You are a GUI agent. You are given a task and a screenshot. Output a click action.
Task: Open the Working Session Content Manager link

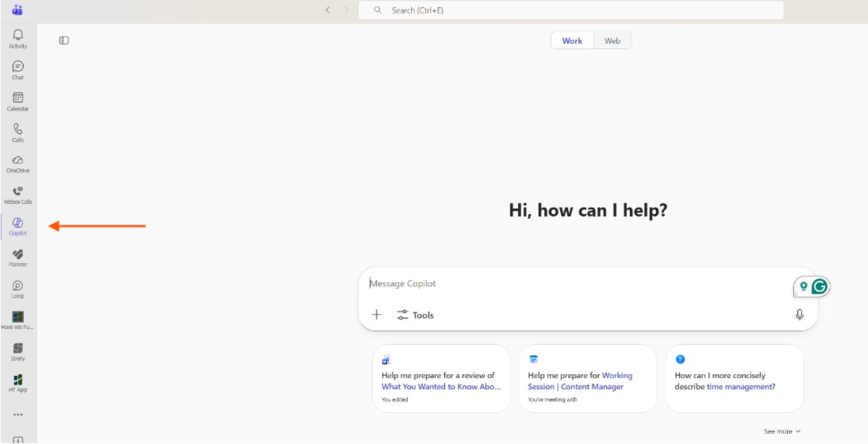579,381
